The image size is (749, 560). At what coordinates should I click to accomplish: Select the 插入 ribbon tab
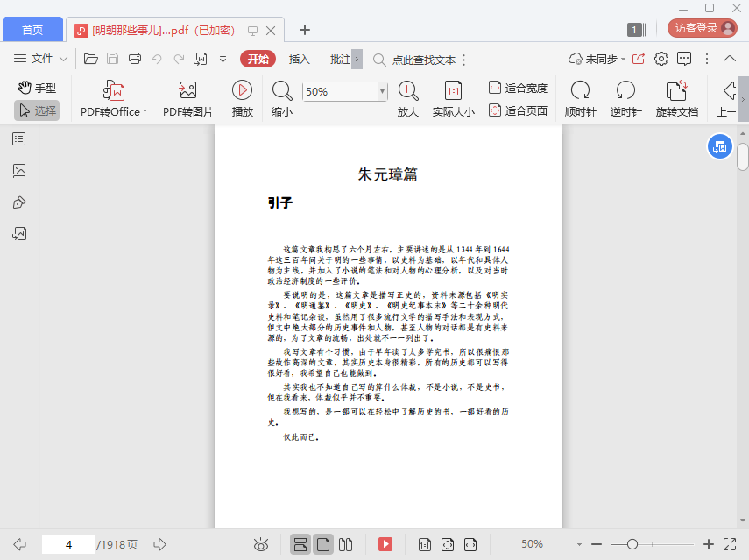(x=299, y=60)
